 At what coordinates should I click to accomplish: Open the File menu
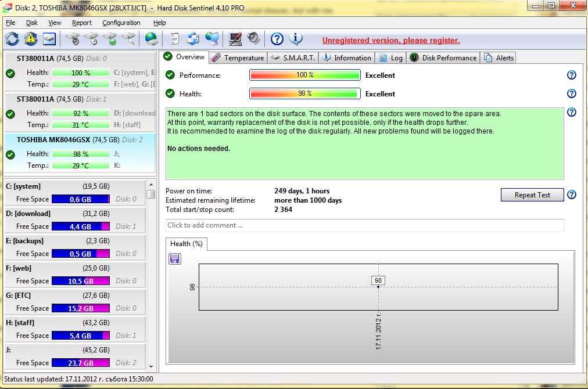click(10, 23)
